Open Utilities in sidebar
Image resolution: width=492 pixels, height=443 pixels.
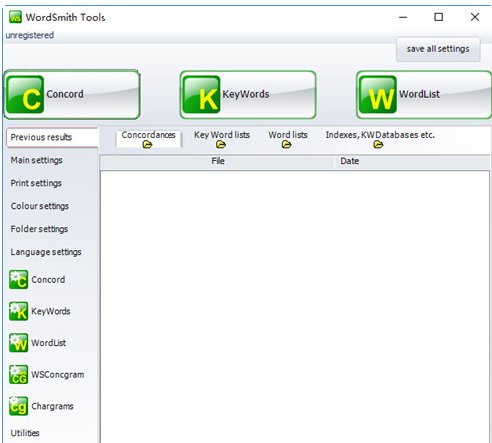tap(25, 433)
